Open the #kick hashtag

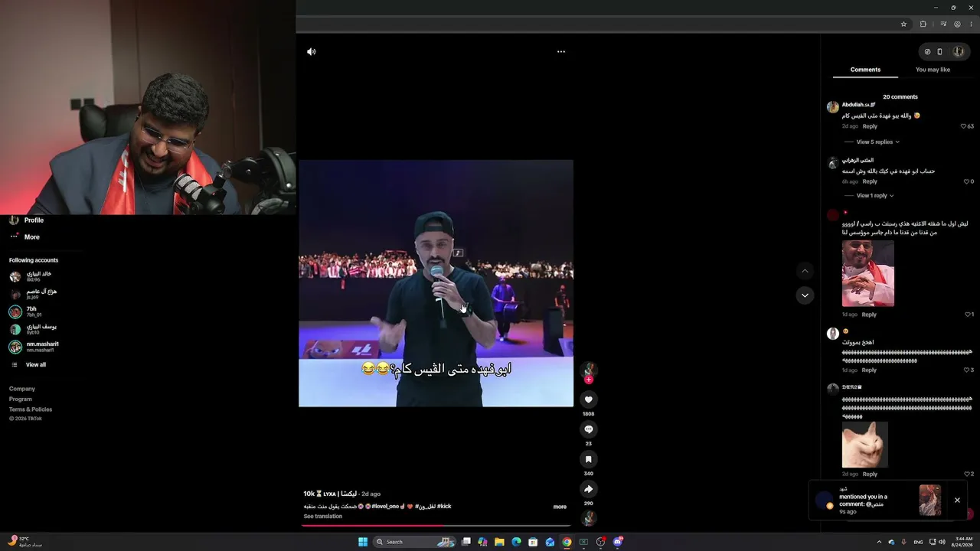point(444,507)
